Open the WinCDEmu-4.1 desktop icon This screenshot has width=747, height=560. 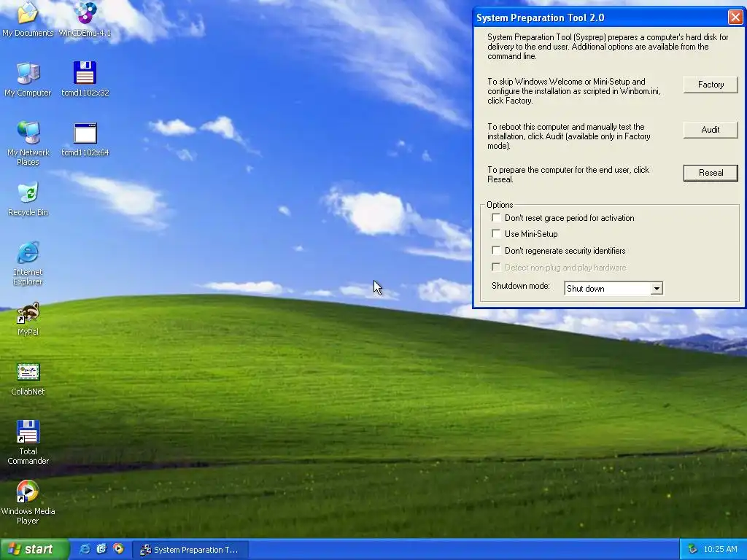point(85,19)
